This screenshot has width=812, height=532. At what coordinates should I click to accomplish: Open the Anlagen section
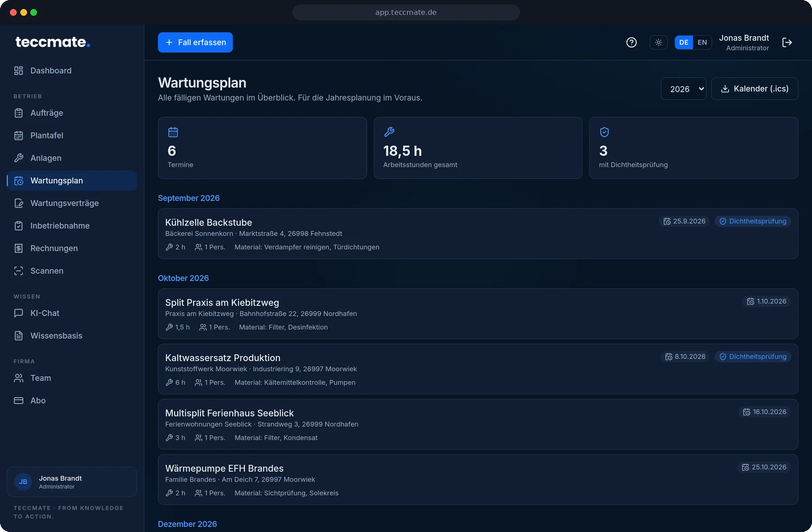72,158
